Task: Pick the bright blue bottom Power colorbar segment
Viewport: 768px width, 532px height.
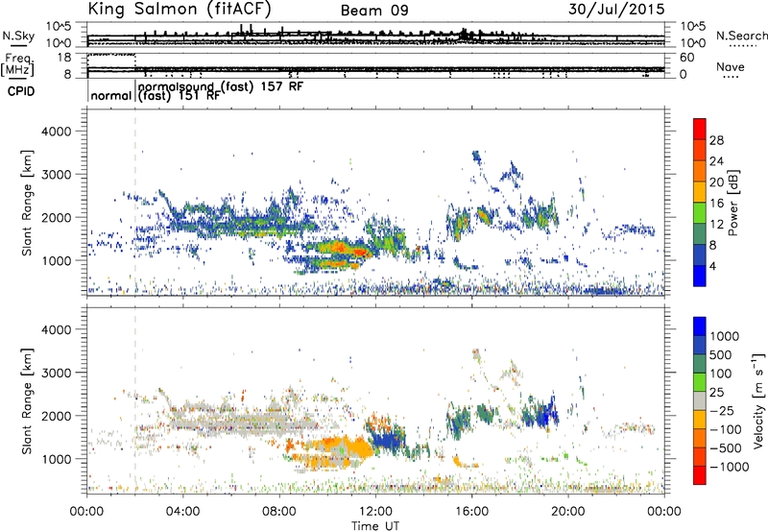Action: [x=700, y=276]
